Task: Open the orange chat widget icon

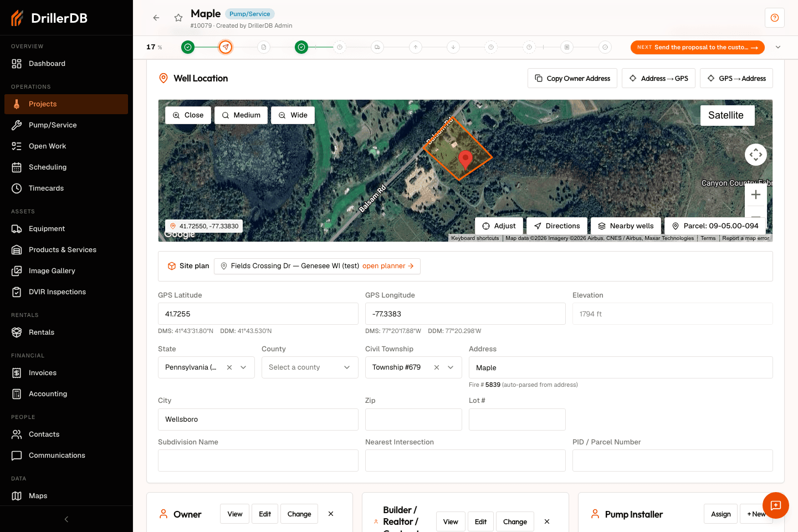Action: (776, 505)
